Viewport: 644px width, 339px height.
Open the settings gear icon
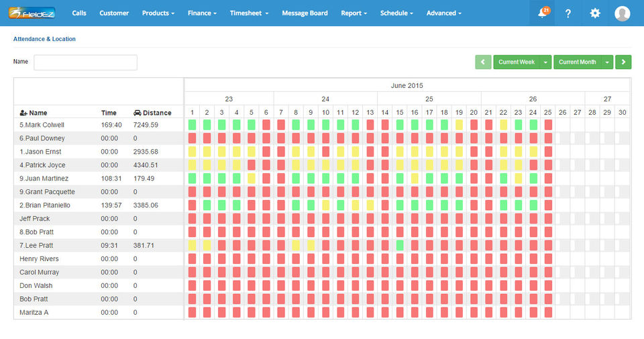click(595, 13)
